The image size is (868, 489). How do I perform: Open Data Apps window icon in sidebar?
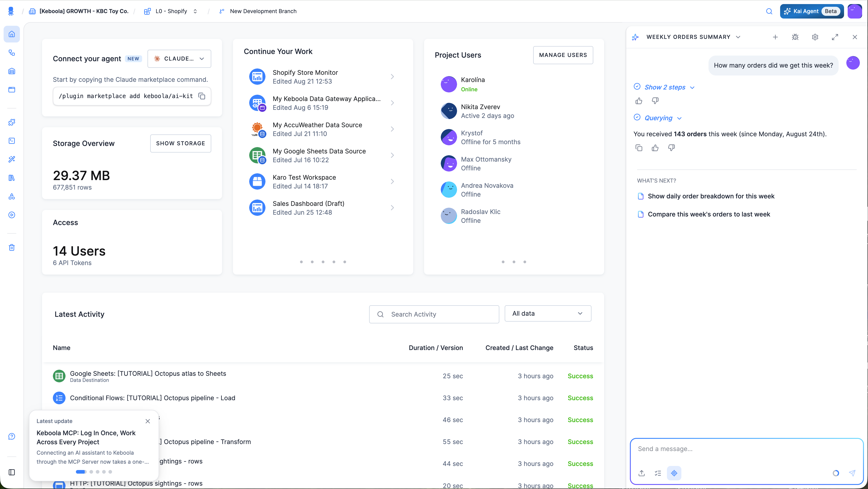tap(12, 90)
